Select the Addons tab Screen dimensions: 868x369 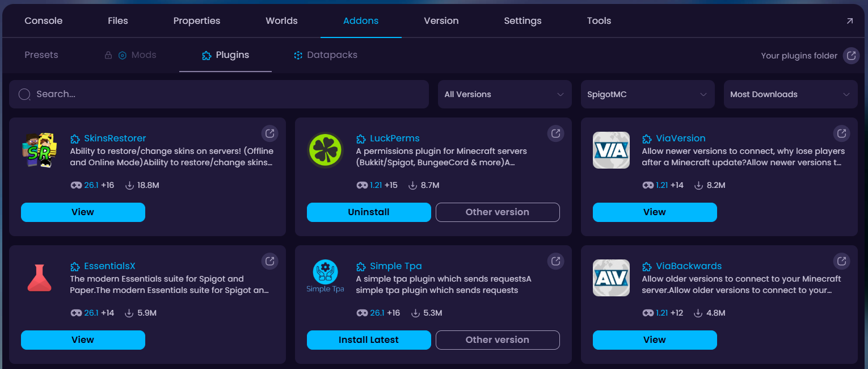361,21
